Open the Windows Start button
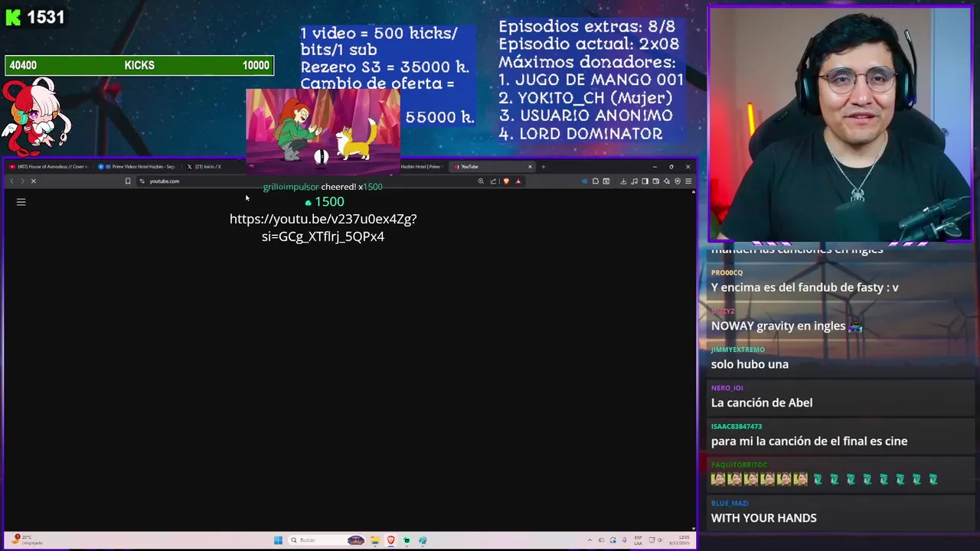 click(x=278, y=540)
